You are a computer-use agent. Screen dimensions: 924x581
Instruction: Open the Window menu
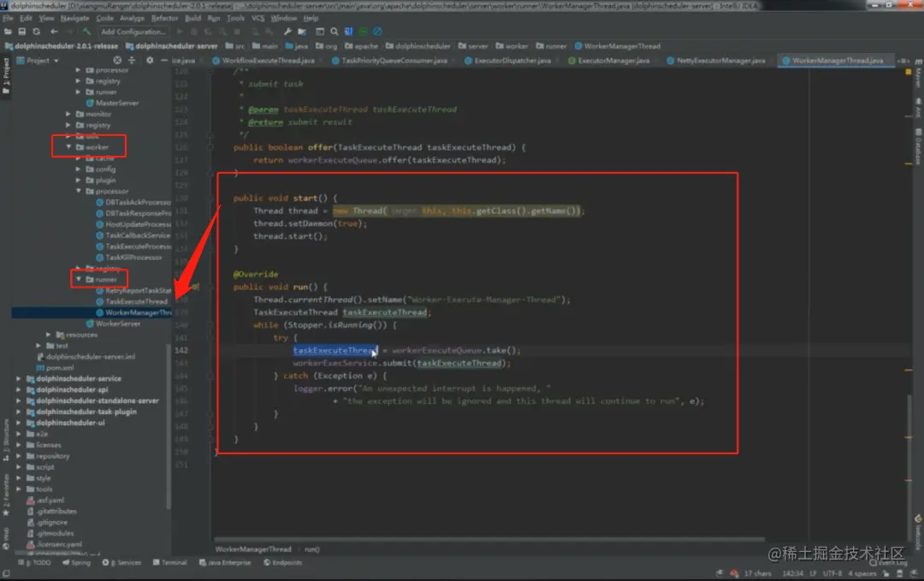tap(284, 18)
